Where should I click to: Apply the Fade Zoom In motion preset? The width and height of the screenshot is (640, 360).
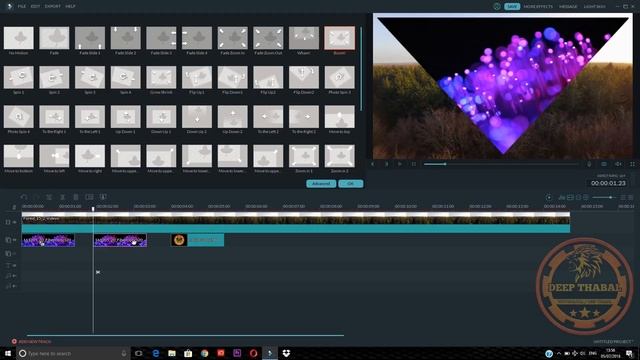[232, 38]
